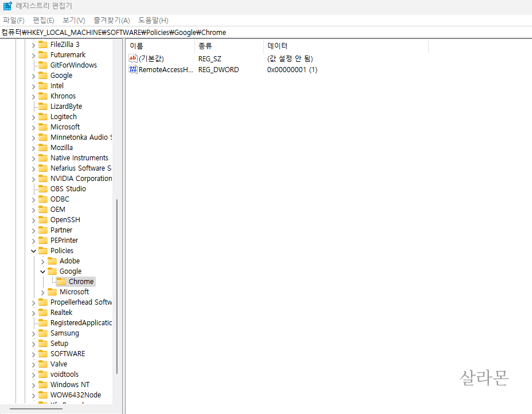This screenshot has width=532, height=414.
Task: Click the 종류 column header
Action: (229, 46)
